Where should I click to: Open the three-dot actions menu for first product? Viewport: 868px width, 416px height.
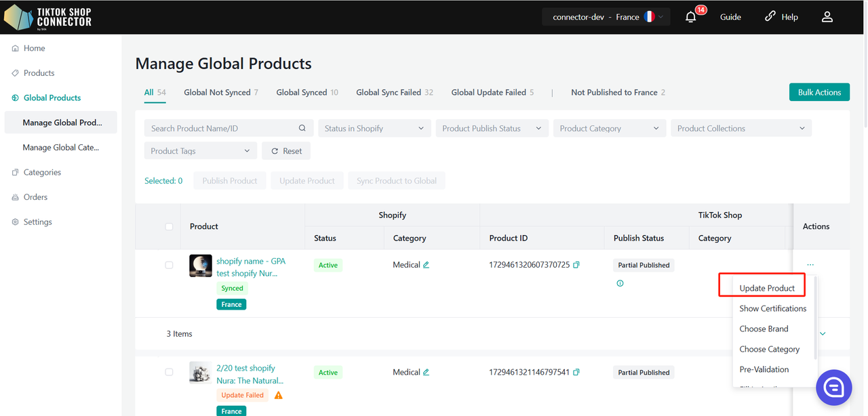810,265
